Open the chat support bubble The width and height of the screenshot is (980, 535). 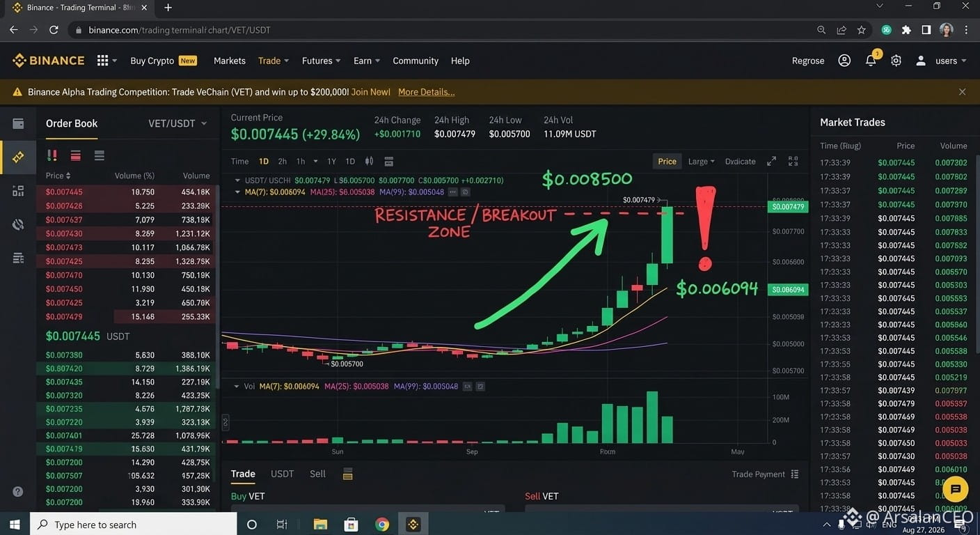[956, 489]
